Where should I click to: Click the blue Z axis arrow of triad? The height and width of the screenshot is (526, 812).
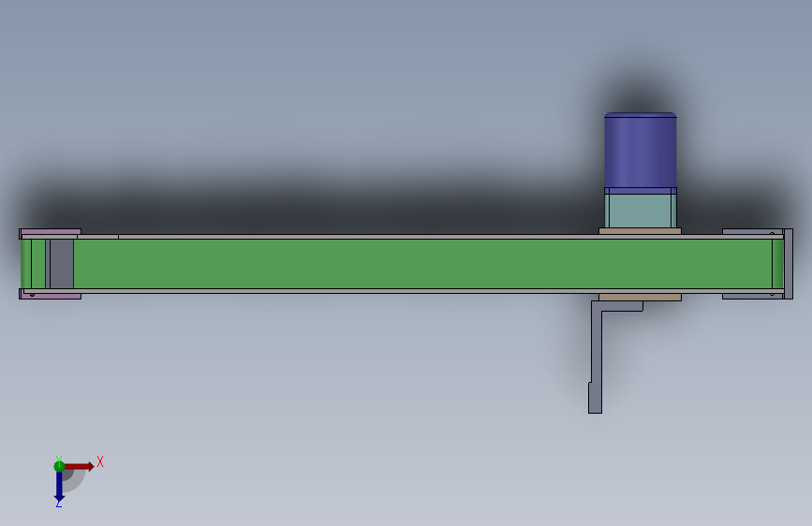tap(59, 487)
